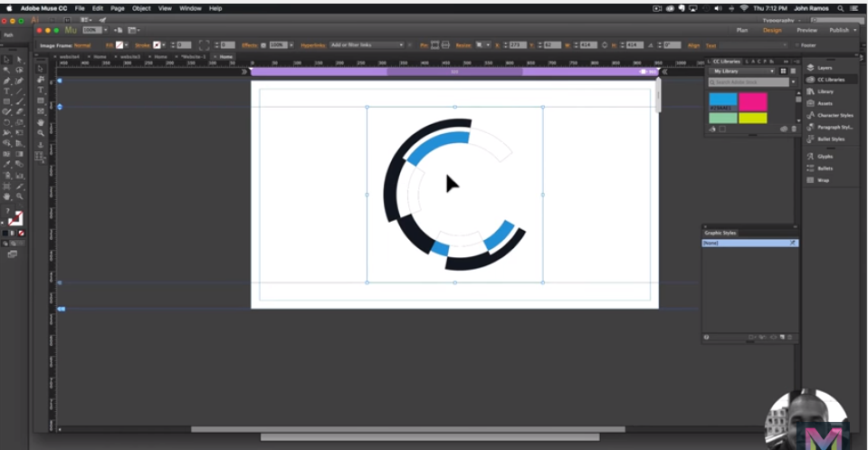This screenshot has width=868, height=450.
Task: Open the Paragraph Styles panel icon
Action: click(x=811, y=128)
